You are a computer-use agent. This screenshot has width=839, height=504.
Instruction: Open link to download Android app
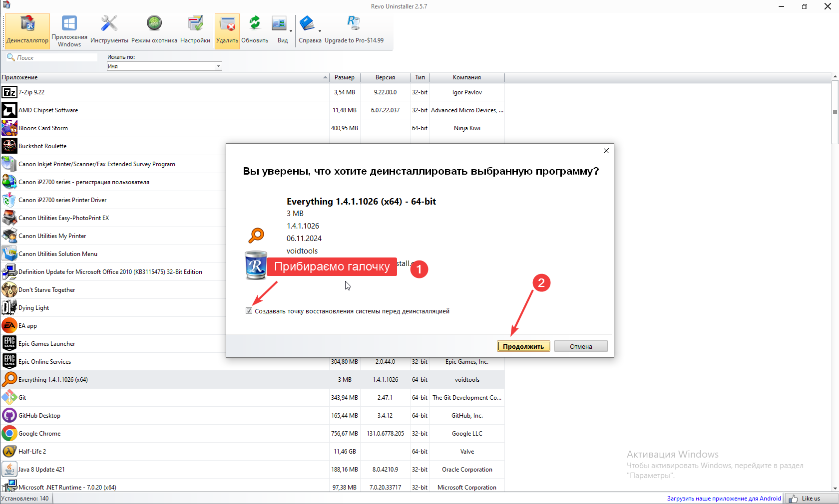point(724,499)
